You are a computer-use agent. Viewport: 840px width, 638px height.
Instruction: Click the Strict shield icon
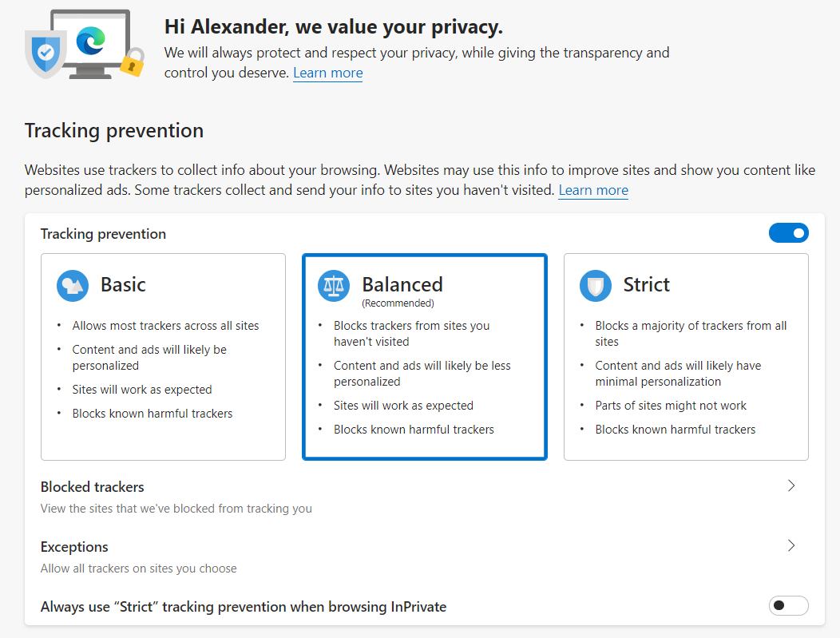pos(595,286)
